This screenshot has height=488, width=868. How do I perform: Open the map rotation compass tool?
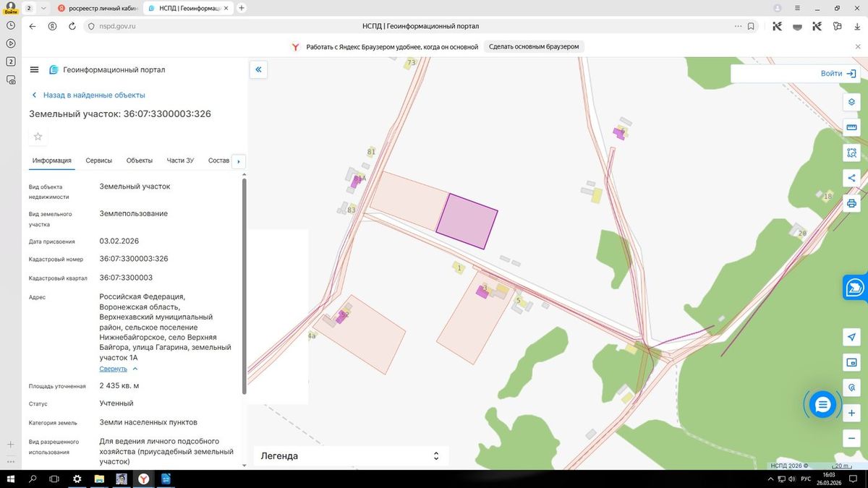click(x=851, y=388)
